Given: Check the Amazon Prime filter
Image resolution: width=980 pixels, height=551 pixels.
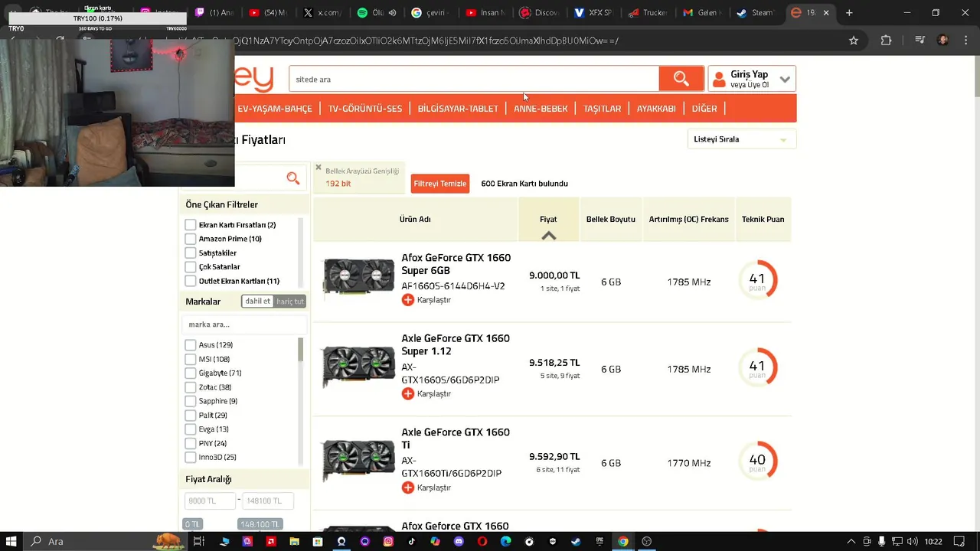Looking at the screenshot, I should pos(191,239).
